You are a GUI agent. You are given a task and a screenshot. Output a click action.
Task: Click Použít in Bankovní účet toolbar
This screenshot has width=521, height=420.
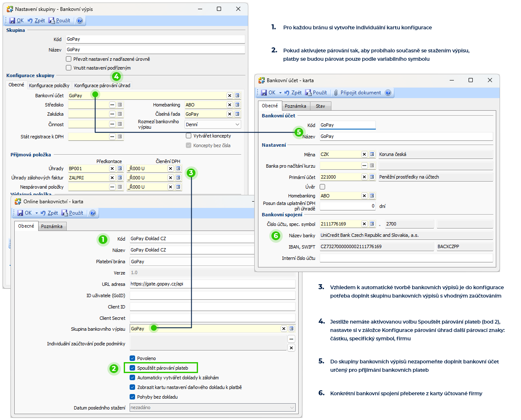(x=316, y=93)
